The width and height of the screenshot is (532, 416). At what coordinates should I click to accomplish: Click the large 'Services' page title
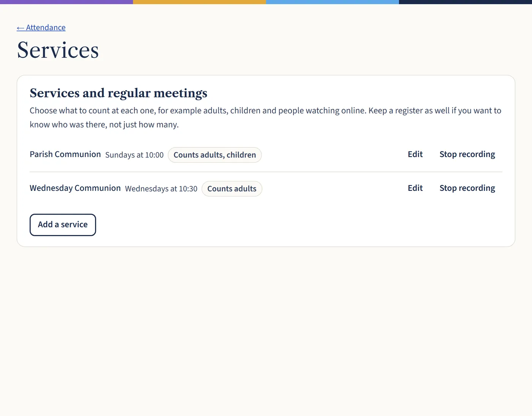(58, 50)
